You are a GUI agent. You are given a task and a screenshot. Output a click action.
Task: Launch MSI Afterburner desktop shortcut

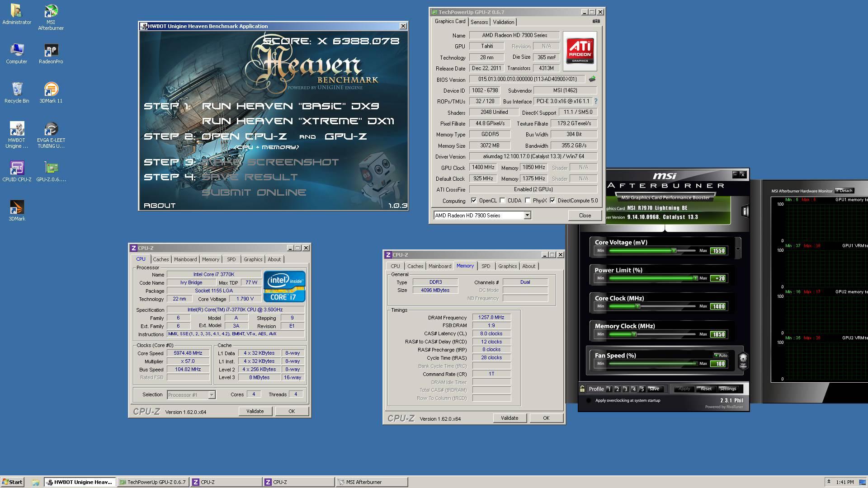click(x=51, y=17)
